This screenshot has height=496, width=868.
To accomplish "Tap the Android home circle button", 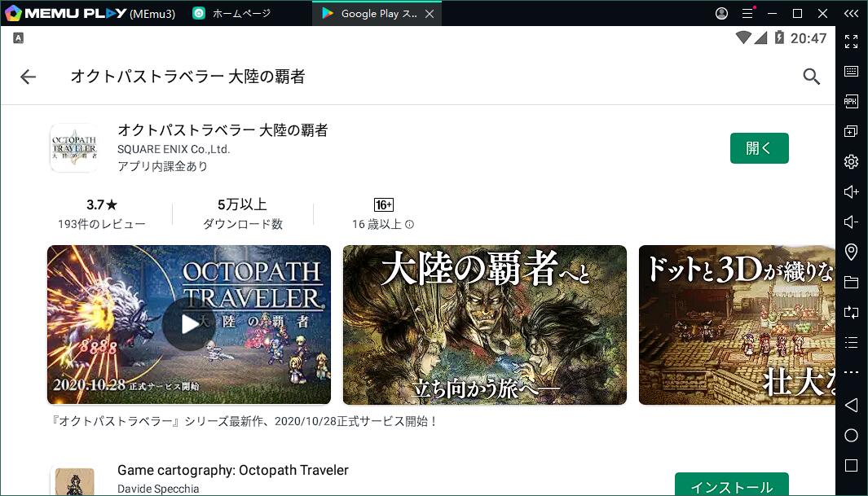I will click(x=852, y=436).
